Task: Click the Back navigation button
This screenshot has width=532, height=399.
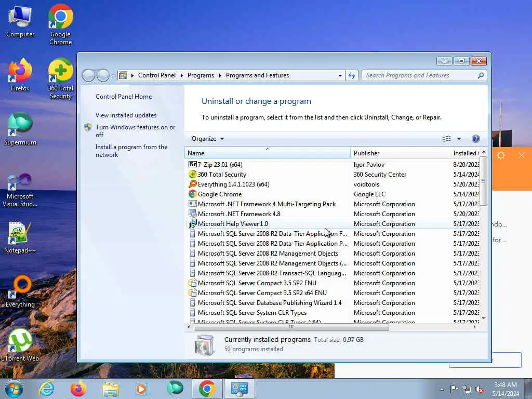Action: pos(88,75)
